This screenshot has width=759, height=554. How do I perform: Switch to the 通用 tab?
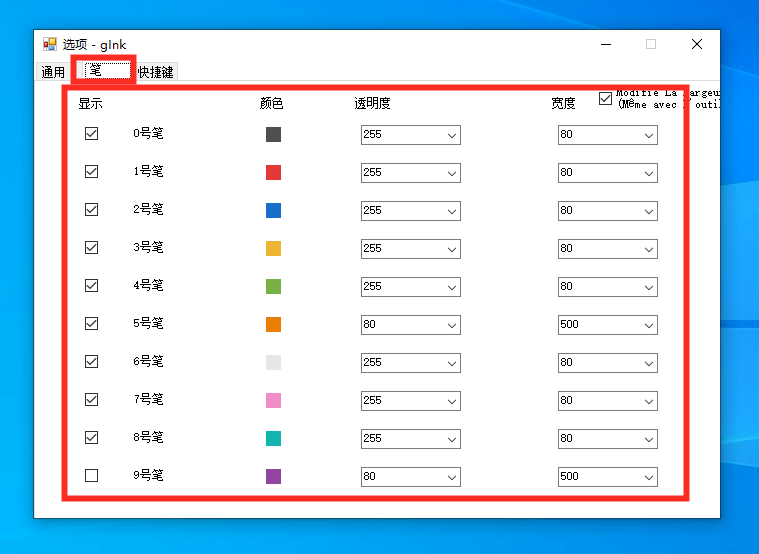(x=53, y=72)
